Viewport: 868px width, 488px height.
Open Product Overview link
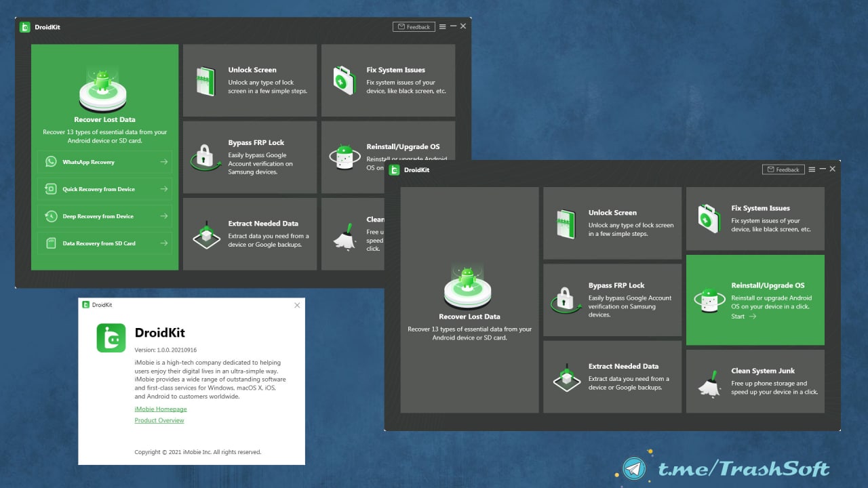coord(159,421)
